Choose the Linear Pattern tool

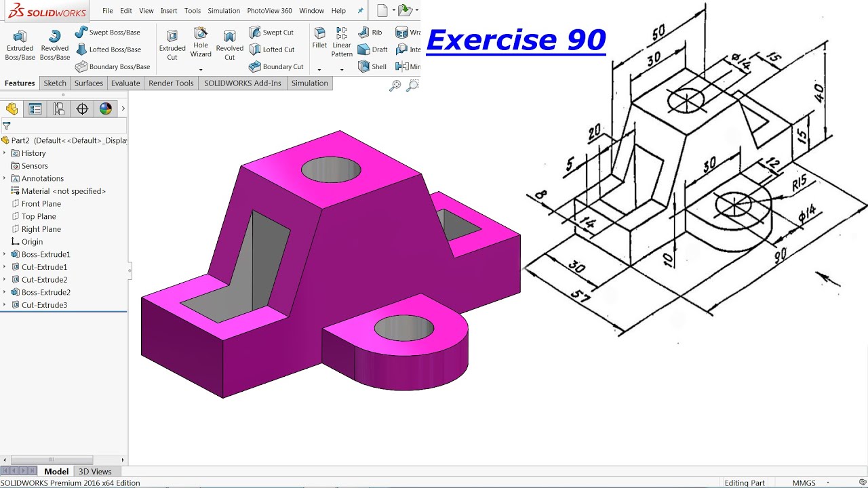point(342,42)
